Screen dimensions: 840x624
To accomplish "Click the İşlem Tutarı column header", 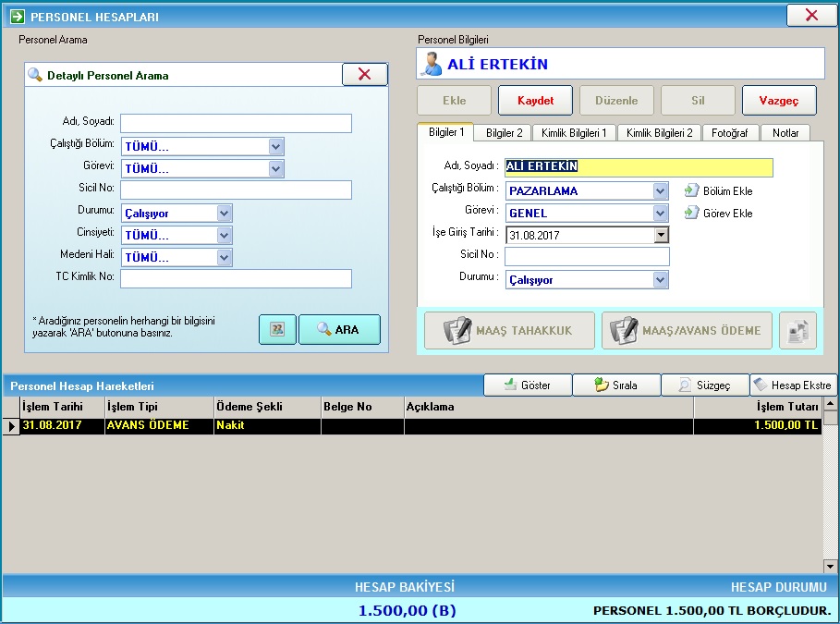I will pos(758,407).
